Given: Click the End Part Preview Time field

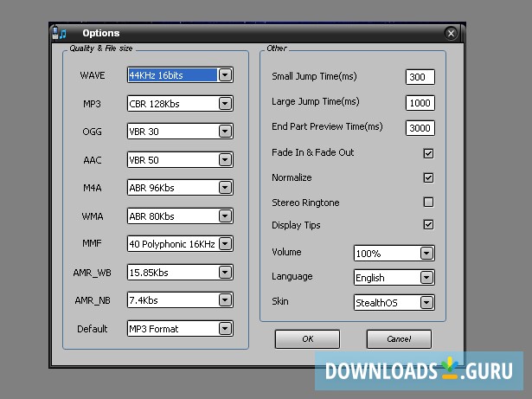Looking at the screenshot, I should (x=420, y=128).
